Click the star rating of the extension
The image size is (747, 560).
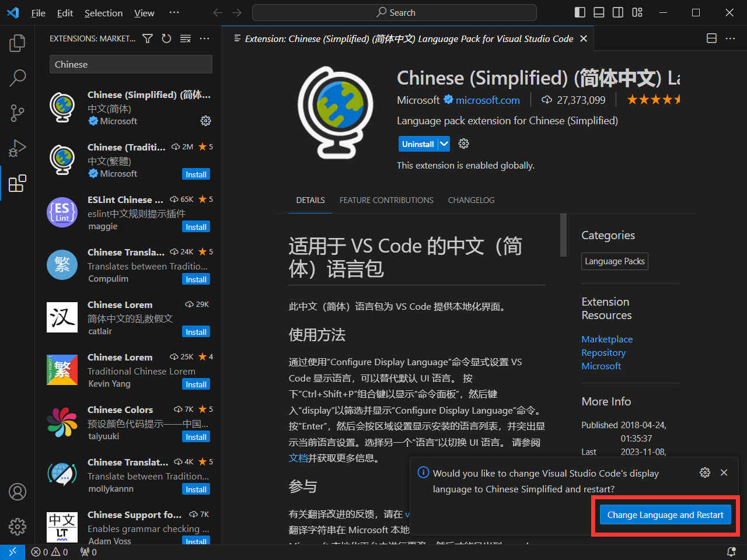pyautogui.click(x=654, y=100)
